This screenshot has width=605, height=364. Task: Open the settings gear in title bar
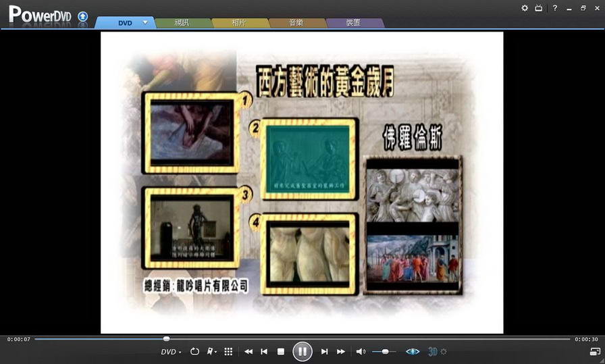pyautogui.click(x=525, y=8)
